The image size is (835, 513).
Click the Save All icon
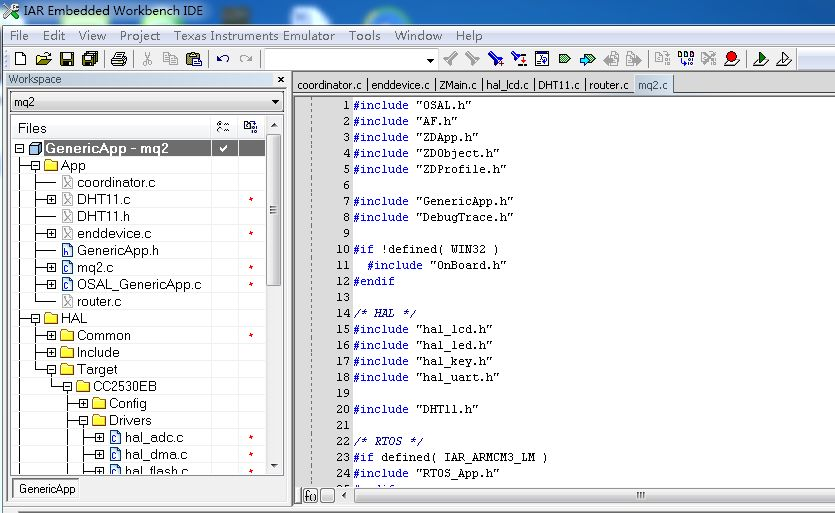89,59
